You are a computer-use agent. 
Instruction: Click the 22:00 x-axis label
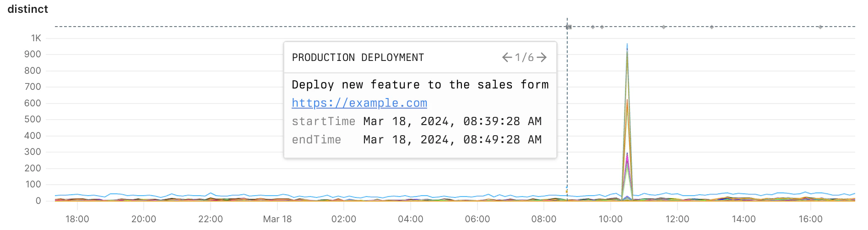pos(211,219)
